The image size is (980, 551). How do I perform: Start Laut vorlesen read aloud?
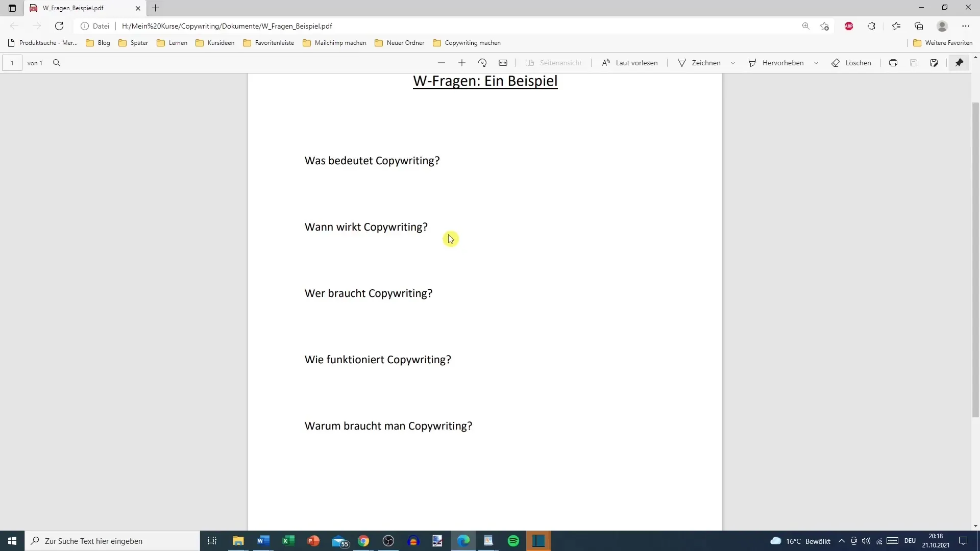[x=630, y=63]
